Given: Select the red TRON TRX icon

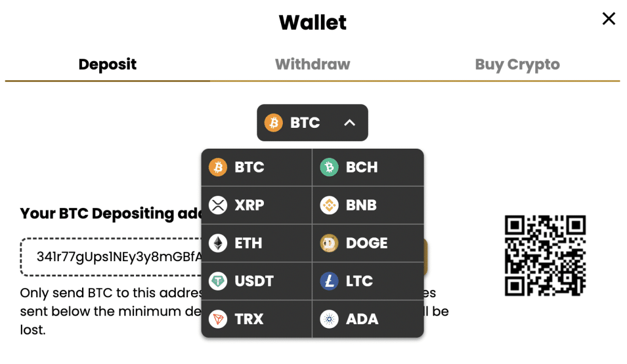Looking at the screenshot, I should click(218, 319).
